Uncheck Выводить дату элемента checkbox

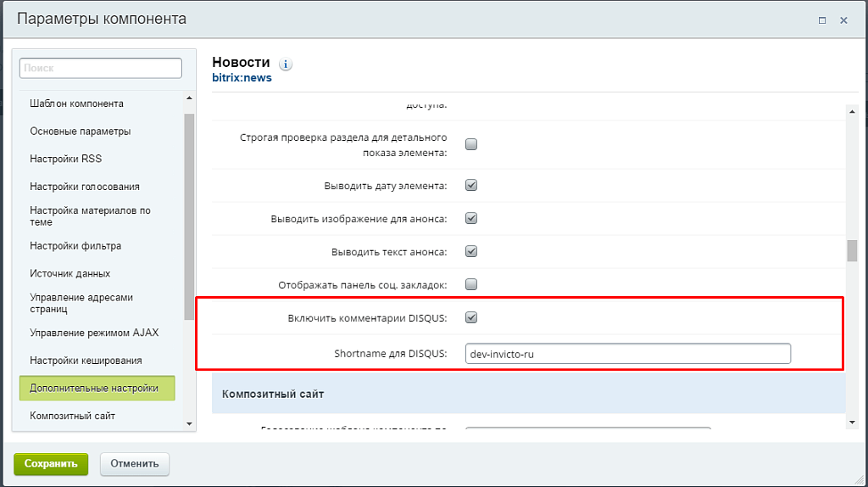point(472,185)
